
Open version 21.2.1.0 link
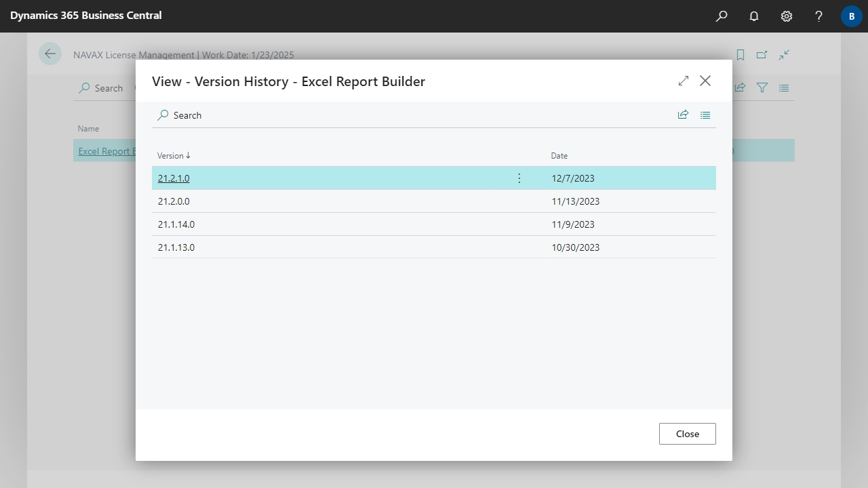tap(174, 178)
